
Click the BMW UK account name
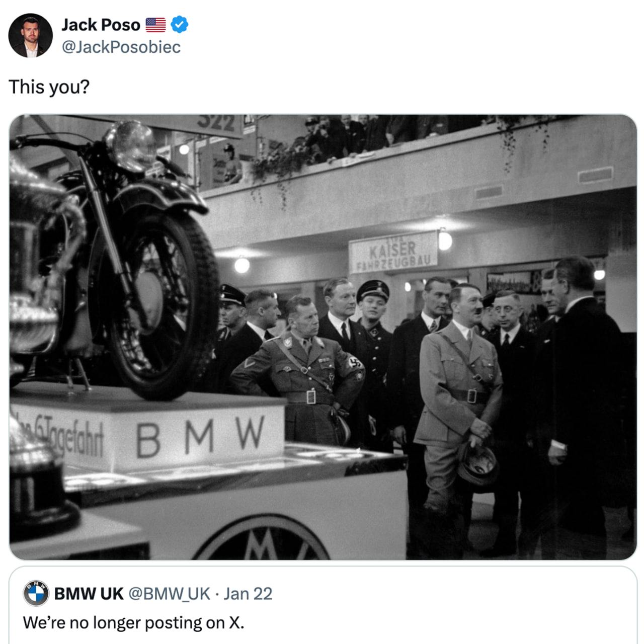(x=89, y=594)
